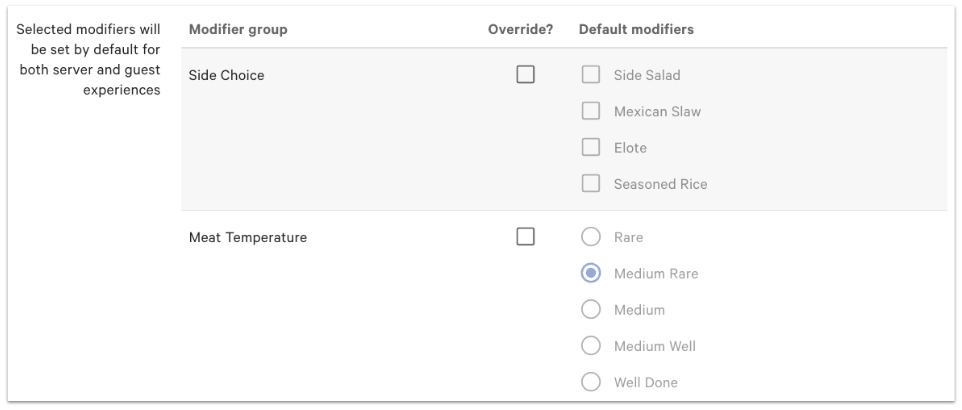Screen dimensions: 962x410
Task: Choose the Medium radio button
Action: 591,309
